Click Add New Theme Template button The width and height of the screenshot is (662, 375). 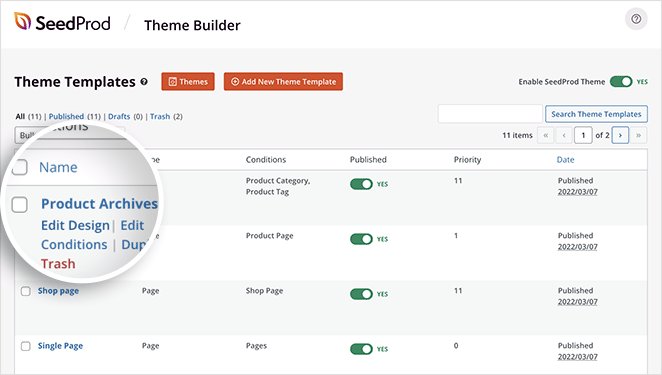(x=283, y=82)
